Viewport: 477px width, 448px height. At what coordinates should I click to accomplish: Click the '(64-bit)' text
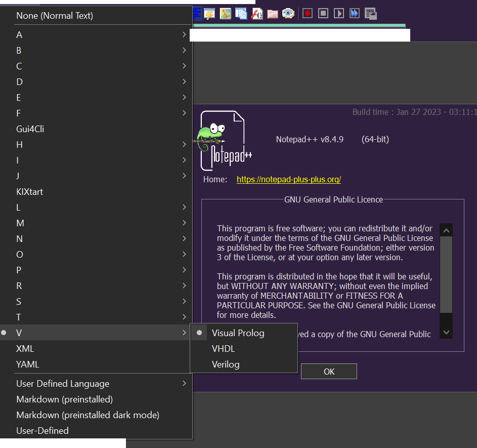point(375,139)
